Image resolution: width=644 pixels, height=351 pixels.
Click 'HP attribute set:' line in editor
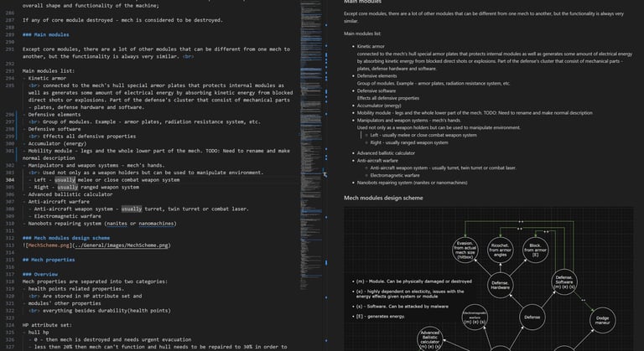coord(47,325)
